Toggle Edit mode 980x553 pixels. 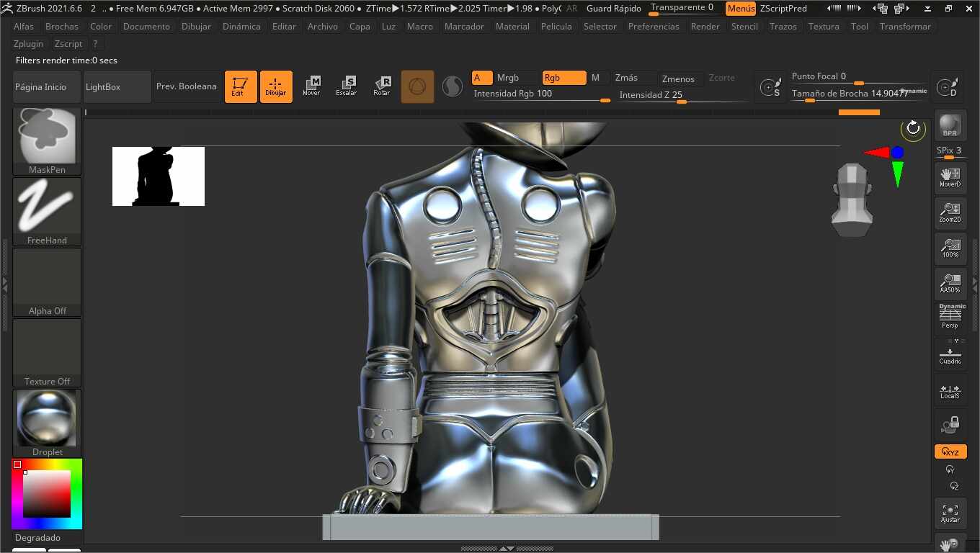[241, 86]
